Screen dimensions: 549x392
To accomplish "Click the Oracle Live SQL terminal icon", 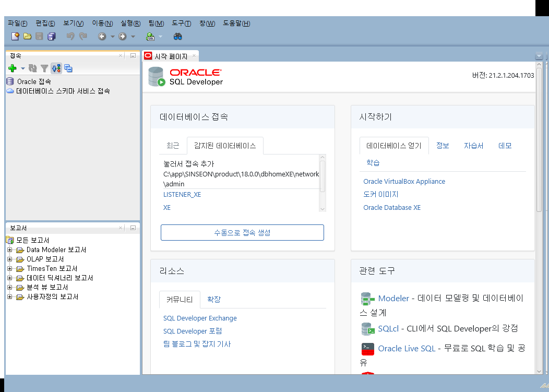I will coord(367,349).
